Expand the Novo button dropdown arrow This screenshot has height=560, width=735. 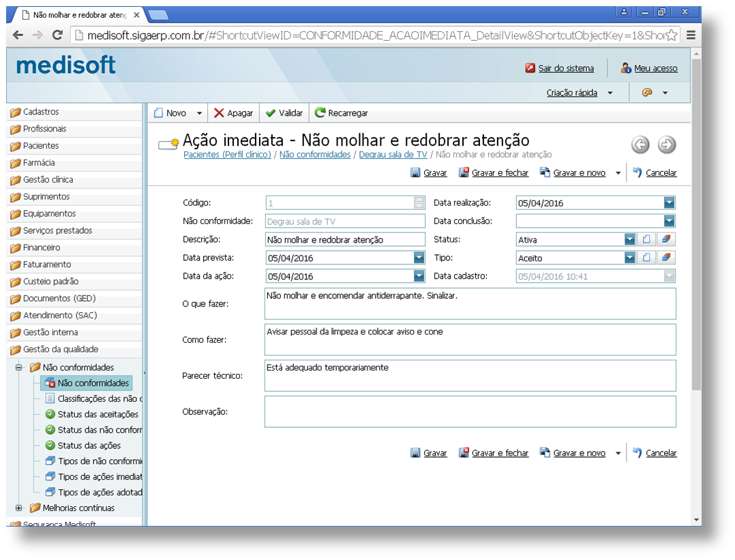(x=199, y=113)
